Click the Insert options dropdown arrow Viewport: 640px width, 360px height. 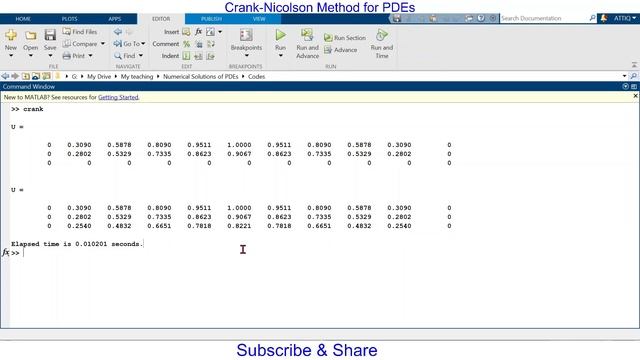(220, 31)
